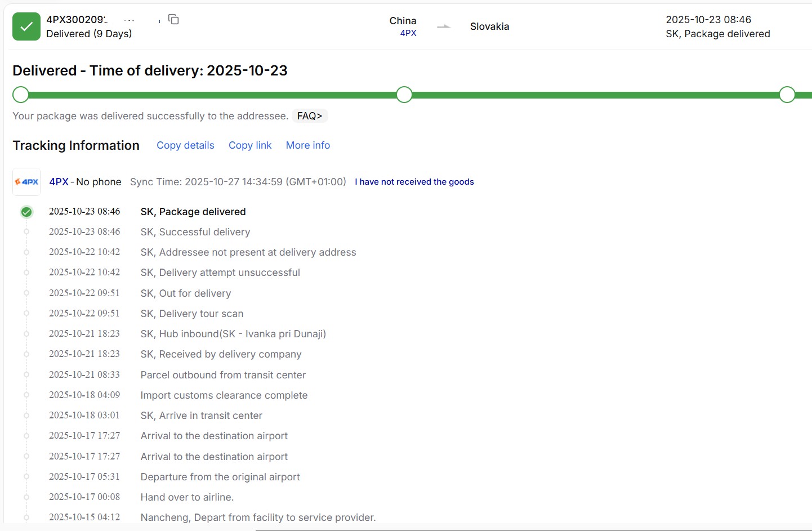Click the 'Hub inbound(SK - Ivanka pri Dunaji)' entry
Screen dimensions: 812x531
[x=233, y=334]
